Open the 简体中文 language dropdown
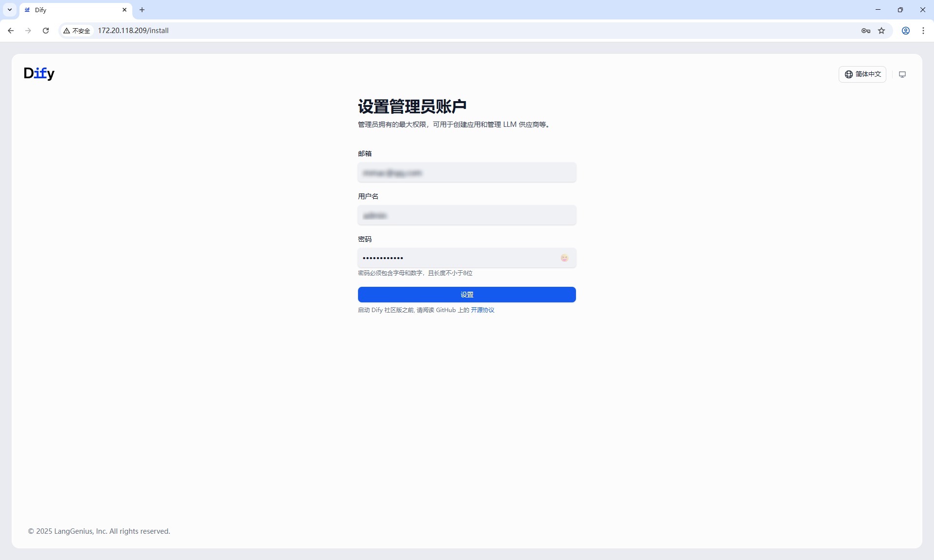This screenshot has width=934, height=560. 862,74
